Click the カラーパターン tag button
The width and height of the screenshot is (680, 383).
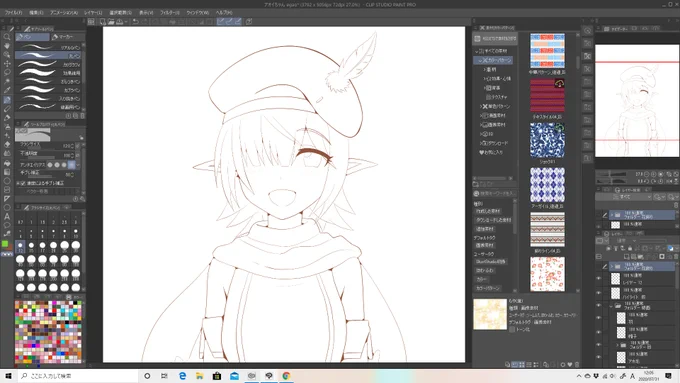click(x=487, y=288)
